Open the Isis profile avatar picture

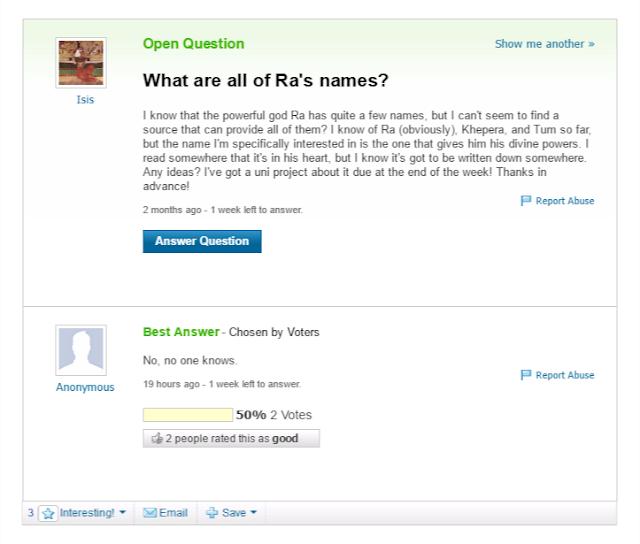[81, 63]
